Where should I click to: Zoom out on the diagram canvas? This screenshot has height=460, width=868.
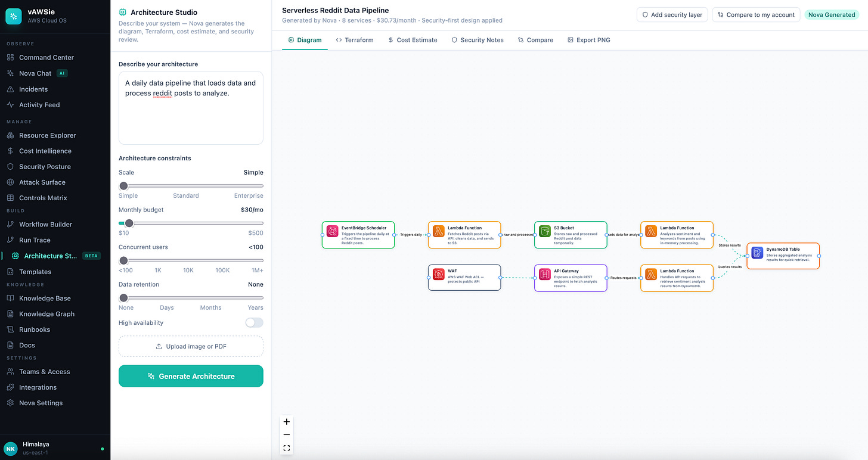pyautogui.click(x=287, y=434)
